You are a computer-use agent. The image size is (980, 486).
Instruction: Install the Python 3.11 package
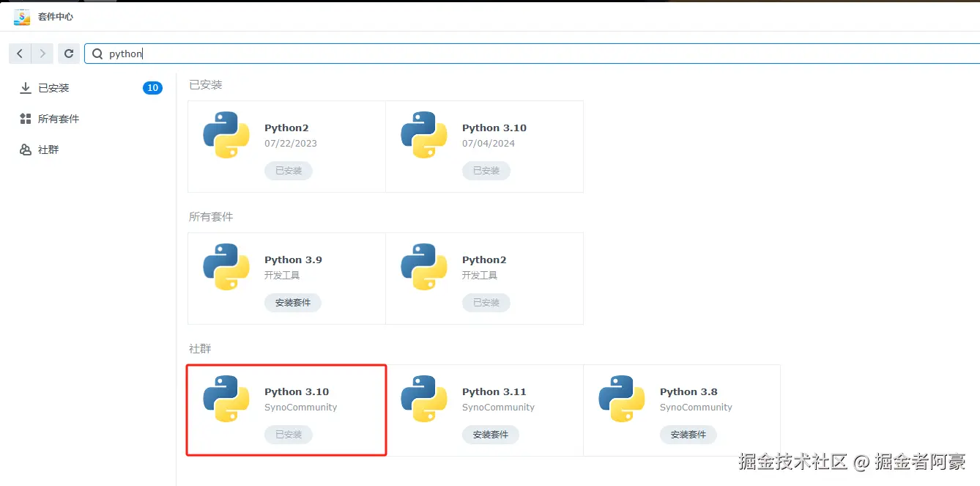[x=491, y=435]
